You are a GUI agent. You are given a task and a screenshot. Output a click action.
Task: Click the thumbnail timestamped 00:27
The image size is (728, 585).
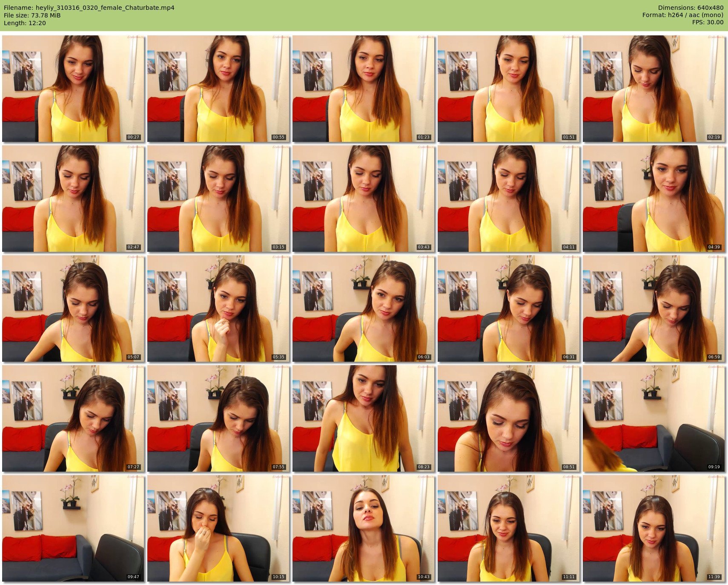73,89
